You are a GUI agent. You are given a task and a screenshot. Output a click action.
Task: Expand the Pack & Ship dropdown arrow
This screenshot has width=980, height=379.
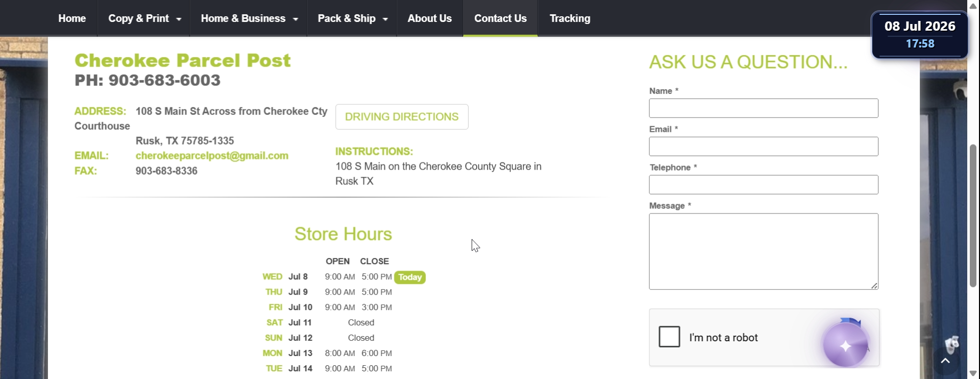[x=385, y=19]
